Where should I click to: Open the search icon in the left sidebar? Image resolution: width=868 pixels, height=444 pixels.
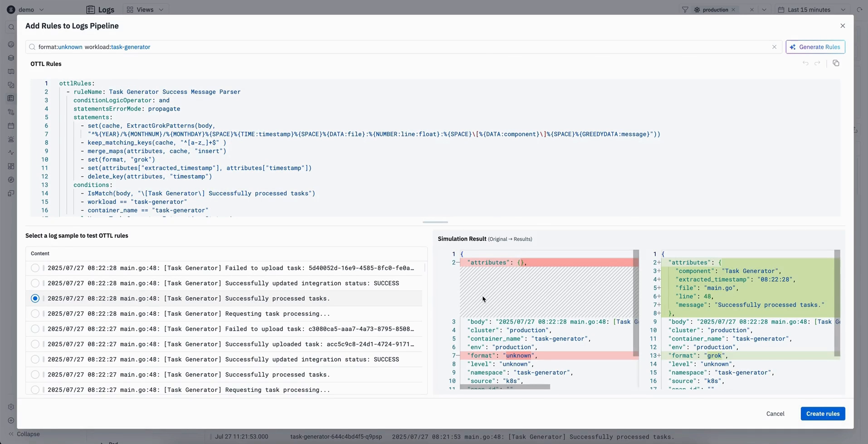(x=11, y=27)
